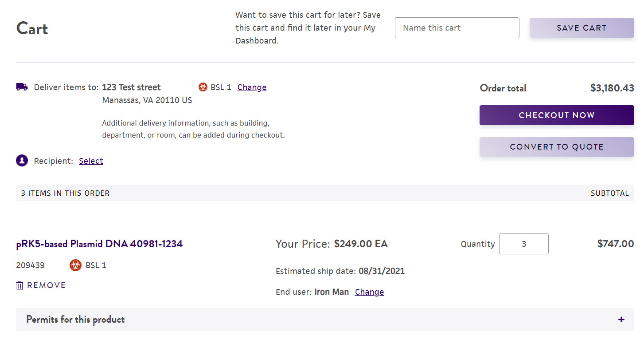Click the Order total amount $3,180.43
The height and width of the screenshot is (340, 644).
pyautogui.click(x=612, y=88)
